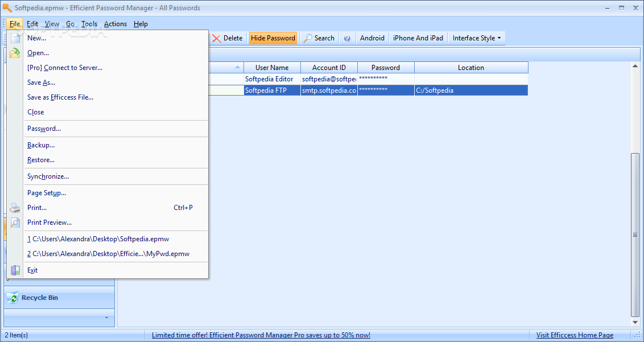Choose Print... Ctrl+P entry
Viewport: 644px width, 342px height.
point(115,208)
